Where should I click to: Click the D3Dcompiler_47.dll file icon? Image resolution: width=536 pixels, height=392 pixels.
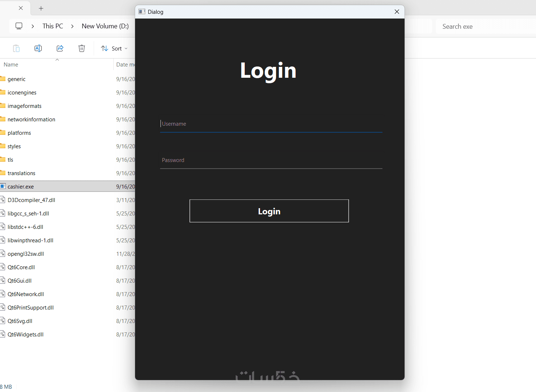(3, 199)
